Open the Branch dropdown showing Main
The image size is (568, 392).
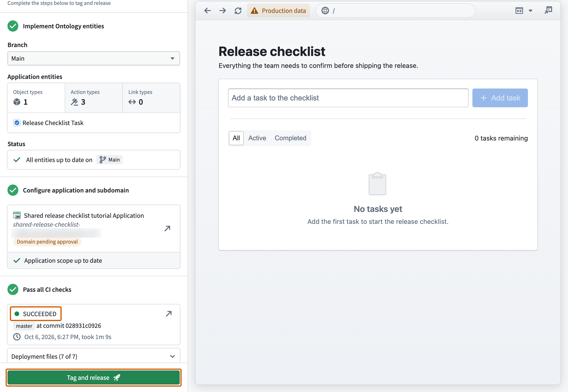point(94,59)
